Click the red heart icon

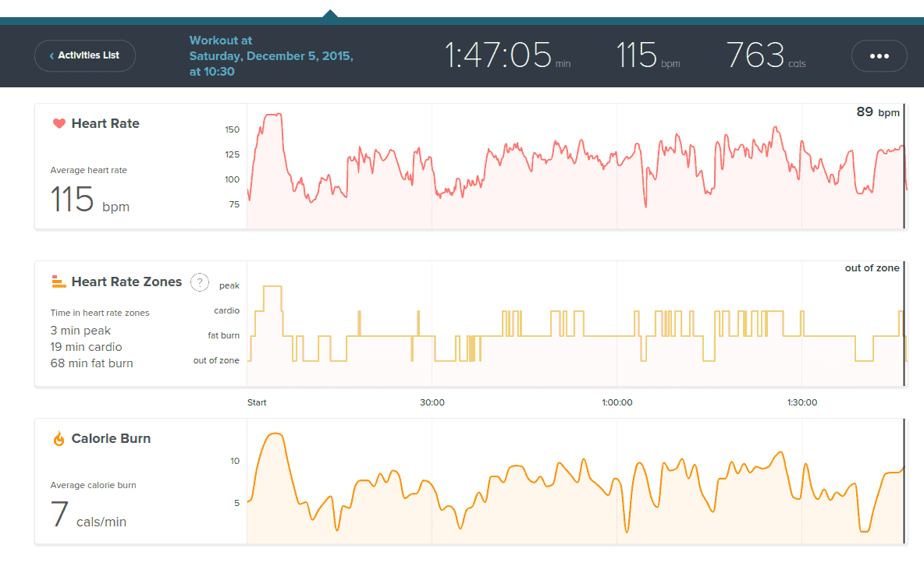[59, 123]
